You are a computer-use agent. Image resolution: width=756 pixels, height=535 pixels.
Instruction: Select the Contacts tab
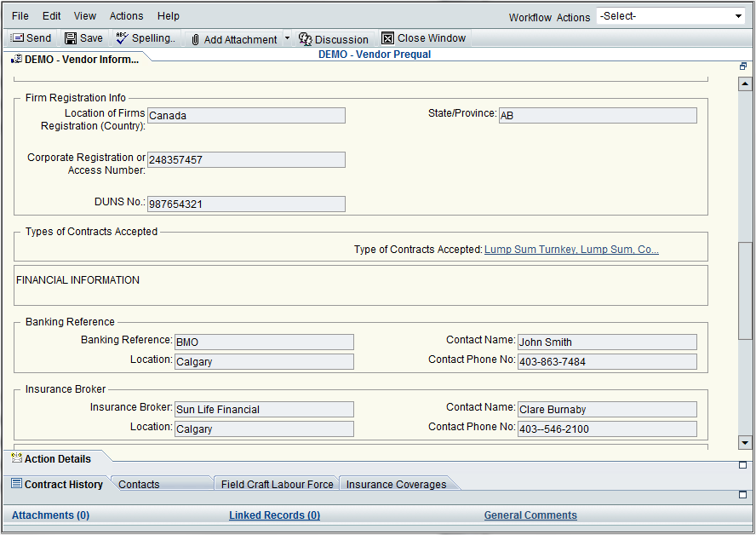[139, 484]
